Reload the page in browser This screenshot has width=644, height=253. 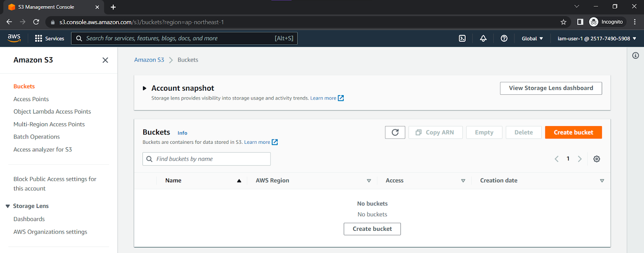pos(36,22)
